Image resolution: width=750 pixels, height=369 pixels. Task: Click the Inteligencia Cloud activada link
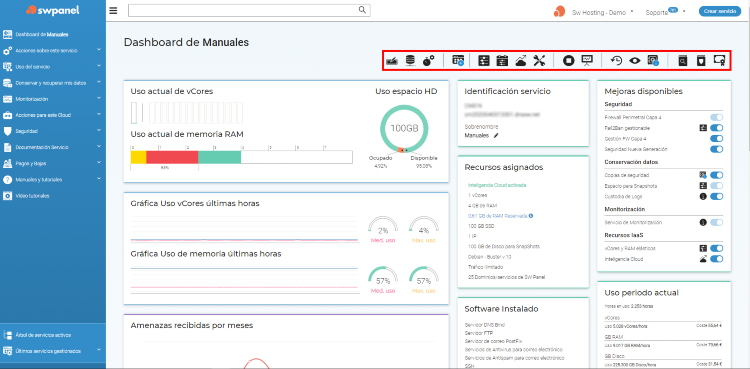[497, 185]
